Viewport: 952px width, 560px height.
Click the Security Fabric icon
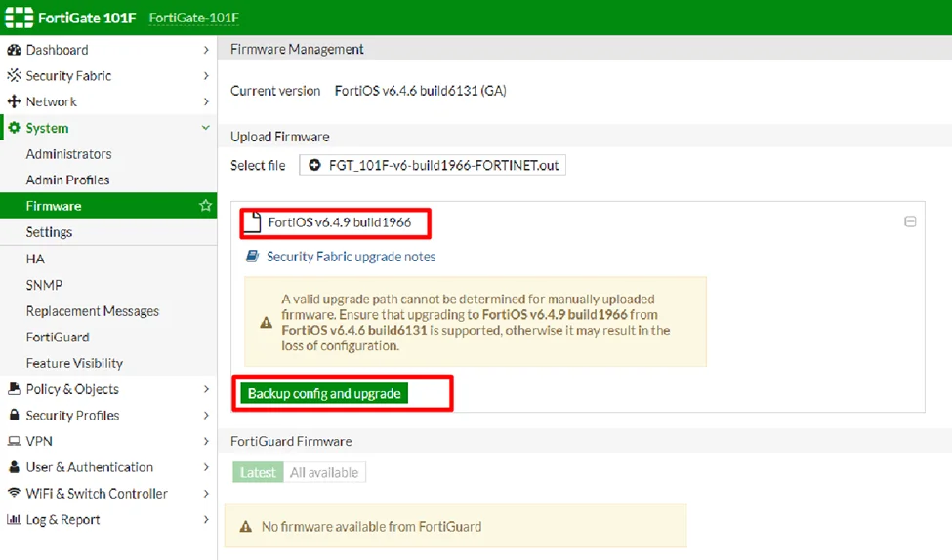click(14, 75)
